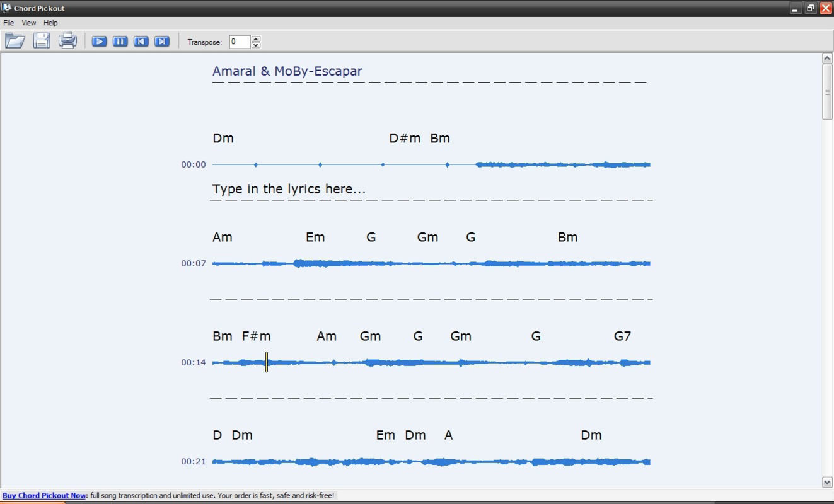
Task: Select the G7 chord label
Action: tap(622, 336)
